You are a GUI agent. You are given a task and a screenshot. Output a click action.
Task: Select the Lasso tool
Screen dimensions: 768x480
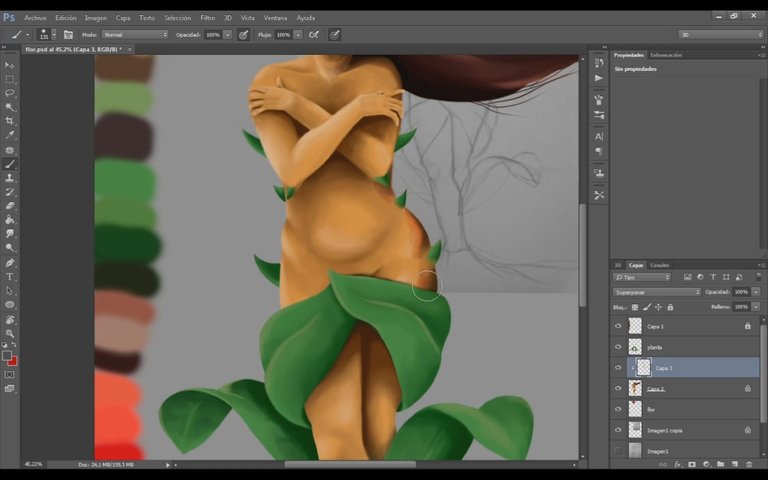(9, 93)
